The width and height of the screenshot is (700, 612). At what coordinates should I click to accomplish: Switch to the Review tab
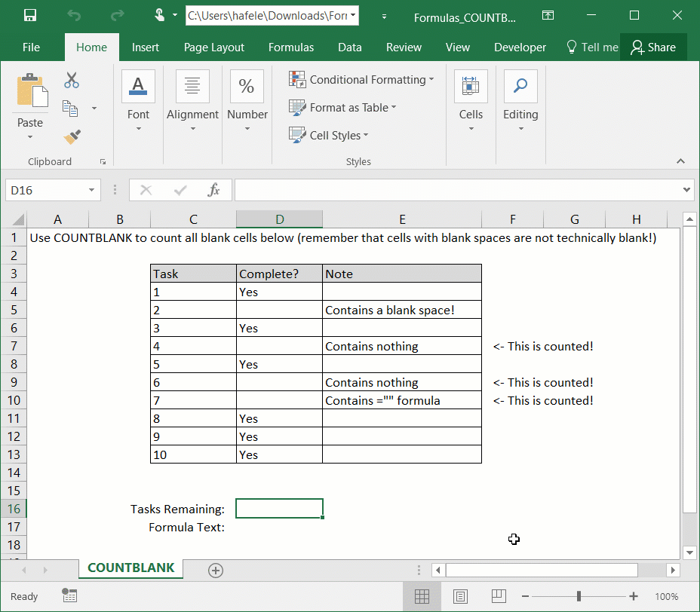[x=404, y=47]
